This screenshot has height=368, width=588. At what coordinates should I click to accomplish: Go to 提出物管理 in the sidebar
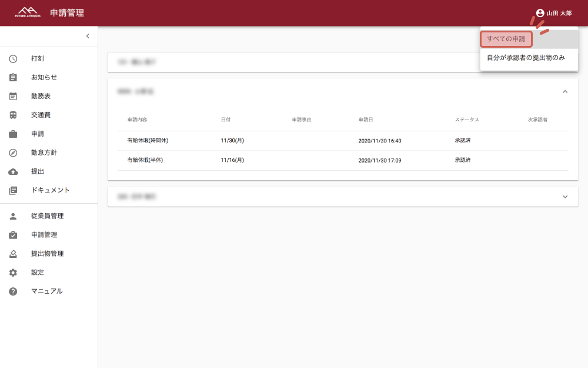tap(47, 254)
